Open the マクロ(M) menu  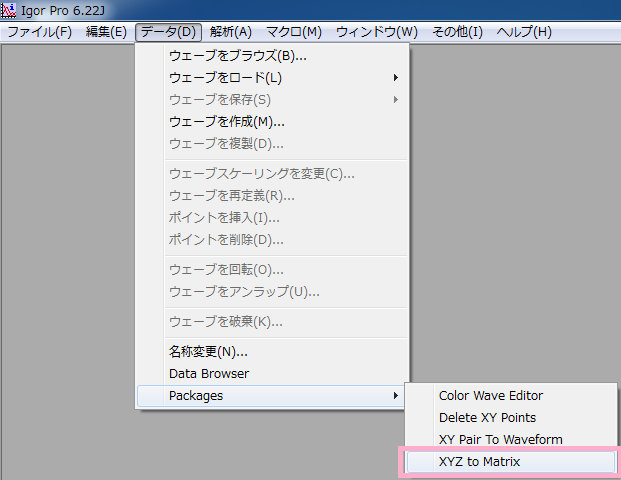pos(294,32)
